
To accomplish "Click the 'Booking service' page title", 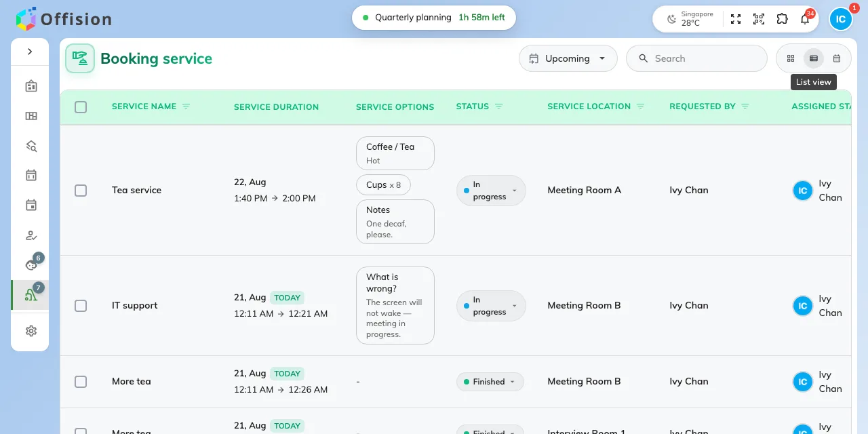I will point(156,58).
